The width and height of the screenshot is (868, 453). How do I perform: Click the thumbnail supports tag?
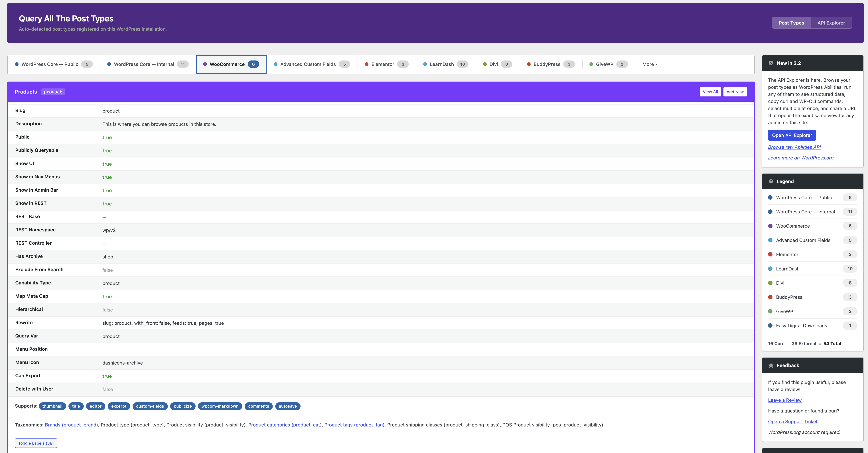52,406
